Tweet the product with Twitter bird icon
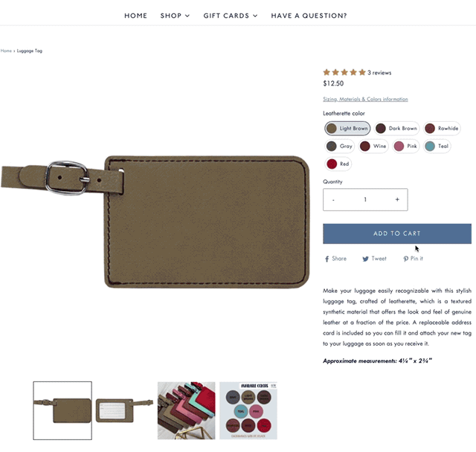Screen dimensions: 476x452 tap(365, 259)
